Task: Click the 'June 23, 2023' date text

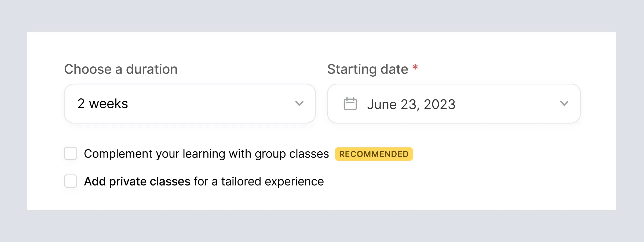Action: [x=411, y=104]
